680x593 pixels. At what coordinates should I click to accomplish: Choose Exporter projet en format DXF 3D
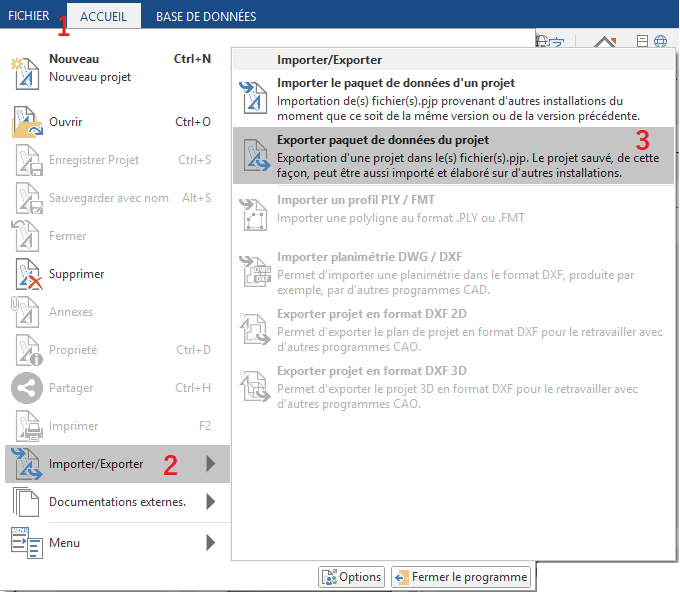point(454,387)
